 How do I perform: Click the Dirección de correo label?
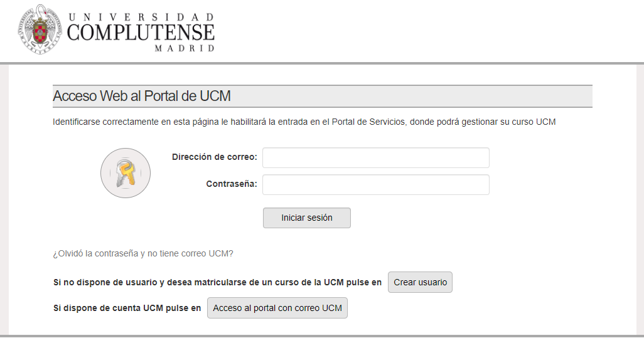point(215,157)
